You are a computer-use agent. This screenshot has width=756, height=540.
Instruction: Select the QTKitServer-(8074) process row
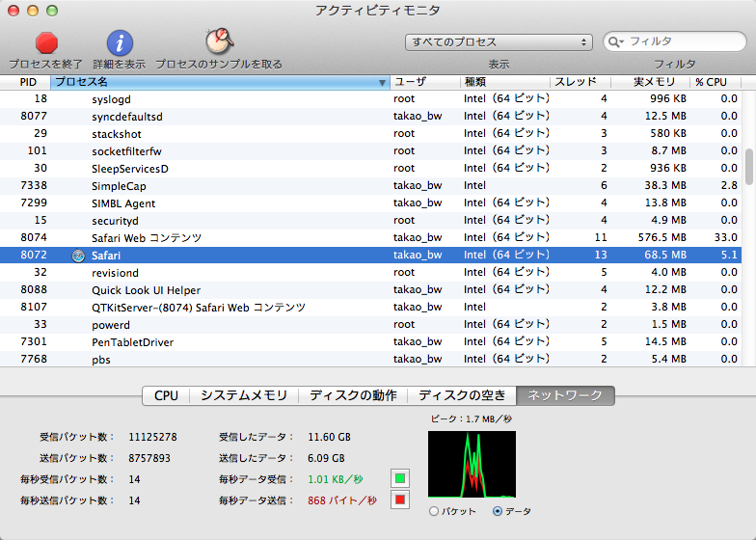370,307
